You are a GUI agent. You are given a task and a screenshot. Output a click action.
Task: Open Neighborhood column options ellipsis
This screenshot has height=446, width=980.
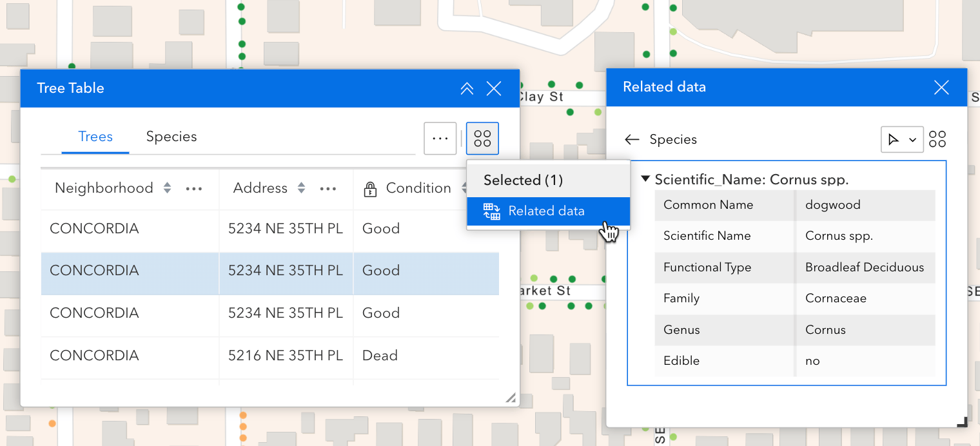[x=194, y=189]
